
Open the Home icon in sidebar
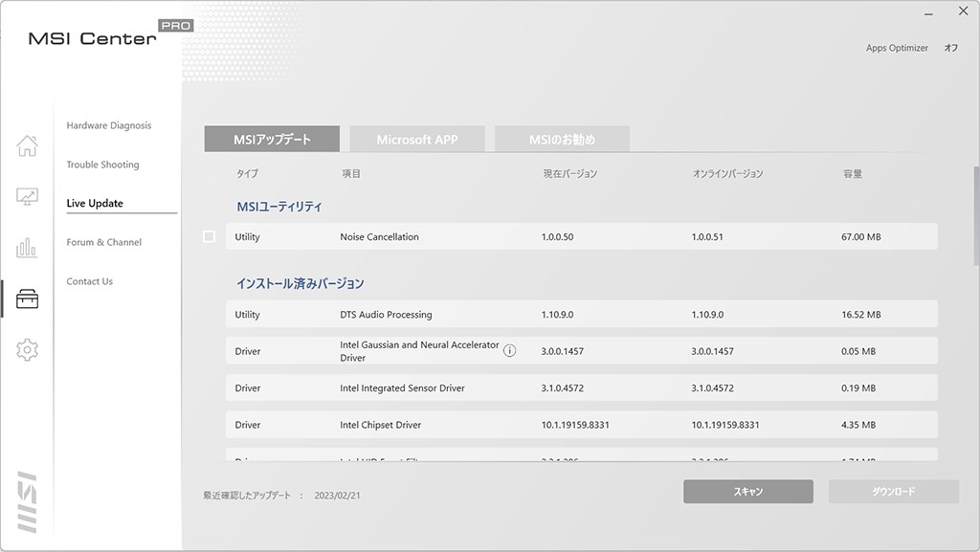coord(27,145)
